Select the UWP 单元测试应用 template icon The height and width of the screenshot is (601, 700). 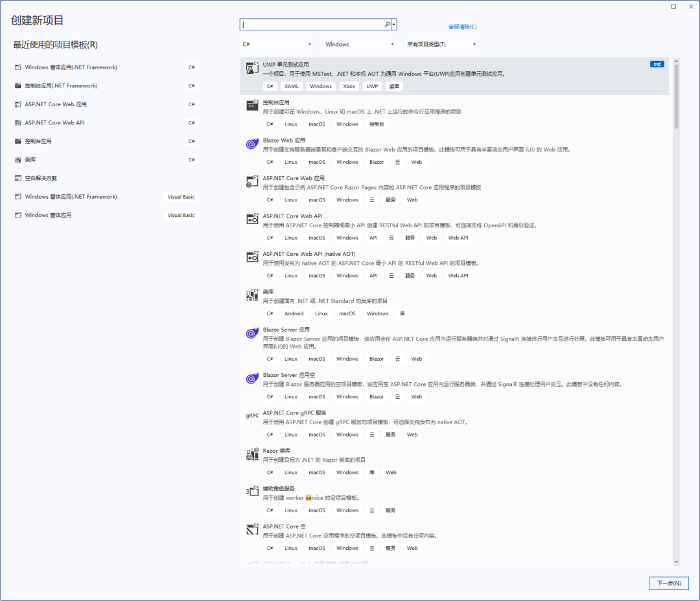pos(252,68)
